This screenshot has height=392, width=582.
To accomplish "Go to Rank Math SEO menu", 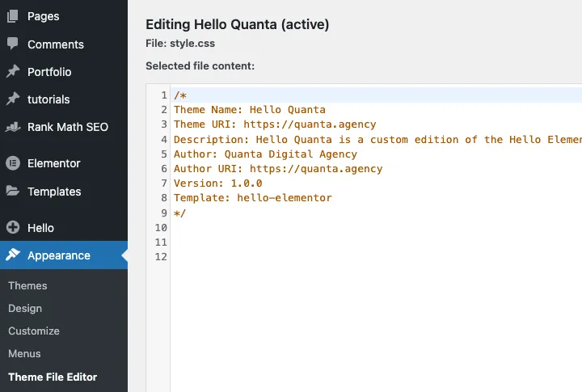I will tap(67, 127).
